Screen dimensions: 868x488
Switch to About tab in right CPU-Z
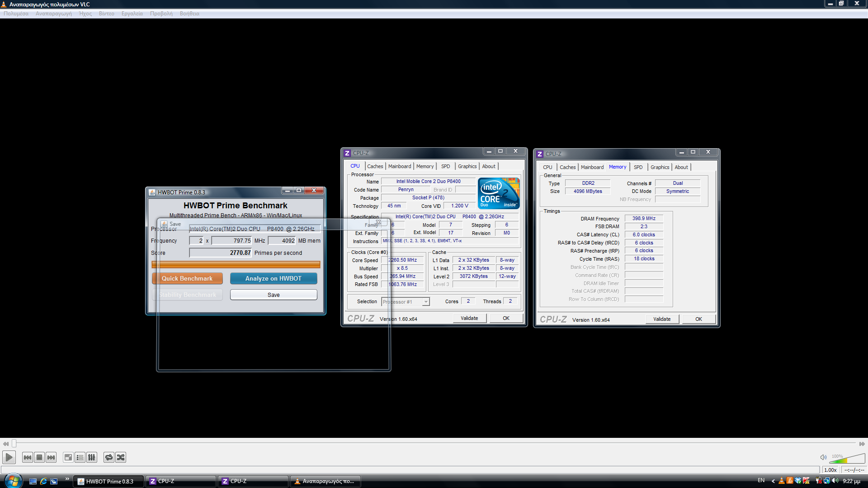(x=681, y=167)
